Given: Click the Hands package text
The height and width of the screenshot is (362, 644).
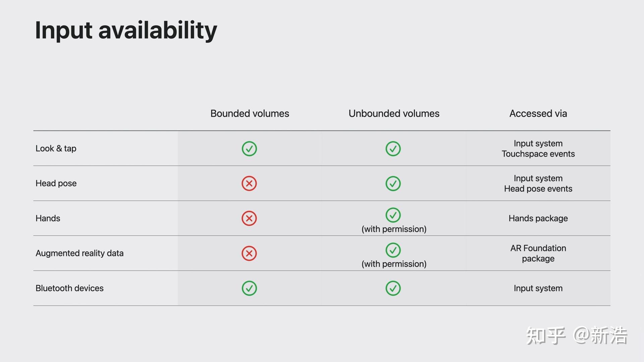Looking at the screenshot, I should click(538, 218).
